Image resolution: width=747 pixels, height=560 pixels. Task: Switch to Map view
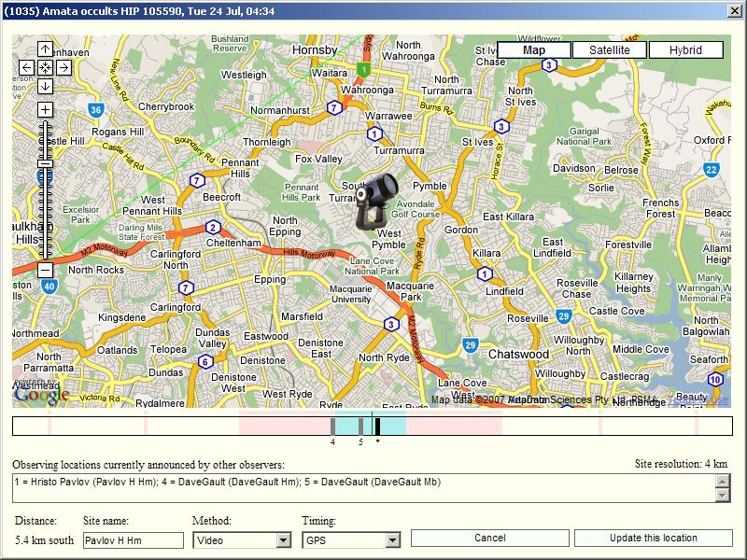[x=533, y=50]
